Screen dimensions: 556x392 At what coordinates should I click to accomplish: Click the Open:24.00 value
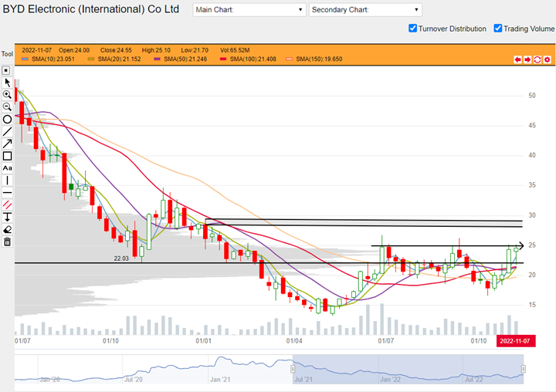[74, 50]
